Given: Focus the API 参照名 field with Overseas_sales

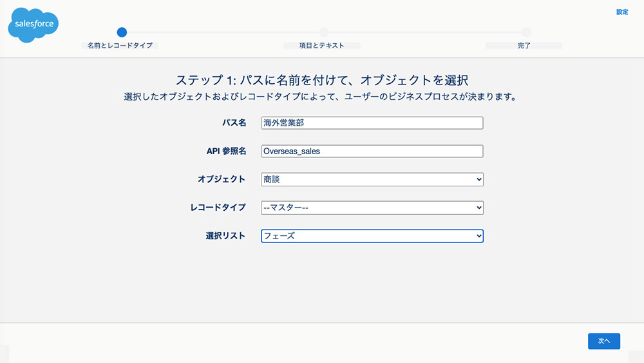Looking at the screenshot, I should (372, 152).
